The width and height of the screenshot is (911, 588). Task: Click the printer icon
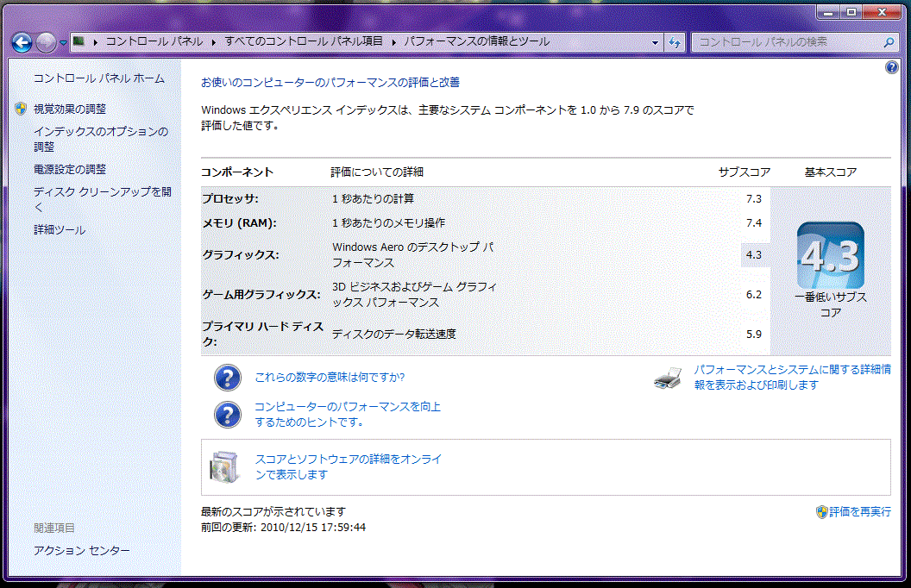pos(668,378)
